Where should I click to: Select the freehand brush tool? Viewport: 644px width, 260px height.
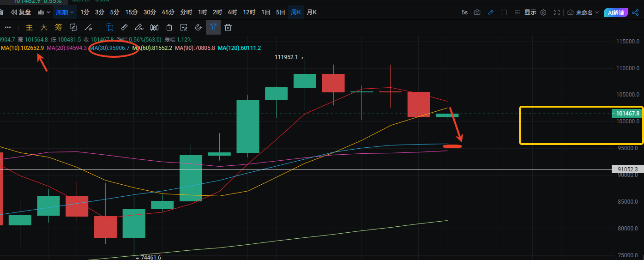tap(139, 27)
